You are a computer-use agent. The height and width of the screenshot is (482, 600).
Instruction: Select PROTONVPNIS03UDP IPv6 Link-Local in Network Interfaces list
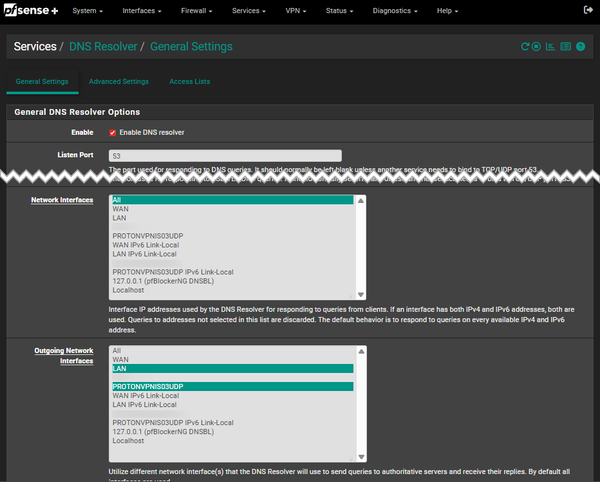coord(233,272)
